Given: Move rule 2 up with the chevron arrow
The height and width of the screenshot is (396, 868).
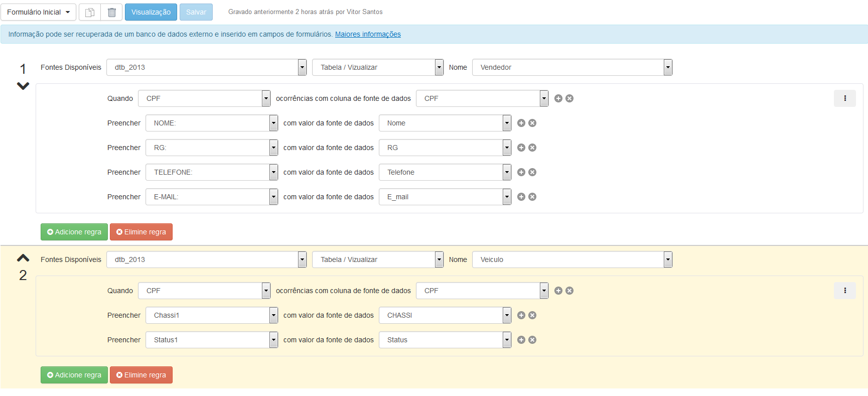Looking at the screenshot, I should click(23, 258).
